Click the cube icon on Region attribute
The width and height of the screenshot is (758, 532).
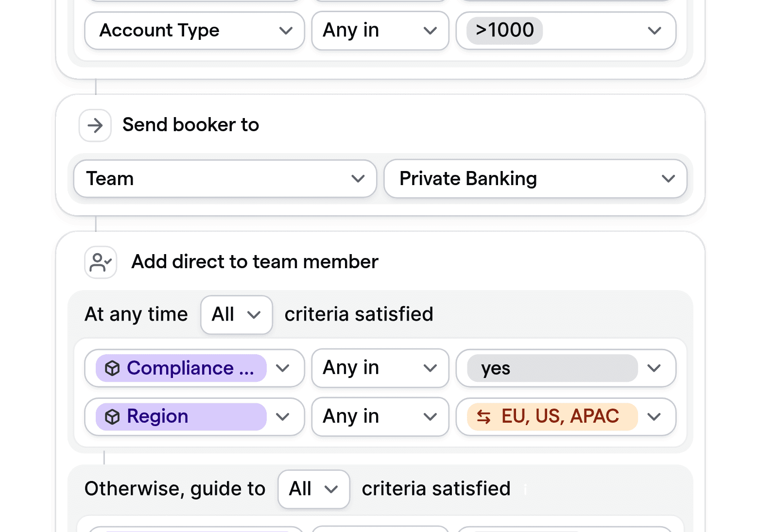(113, 416)
